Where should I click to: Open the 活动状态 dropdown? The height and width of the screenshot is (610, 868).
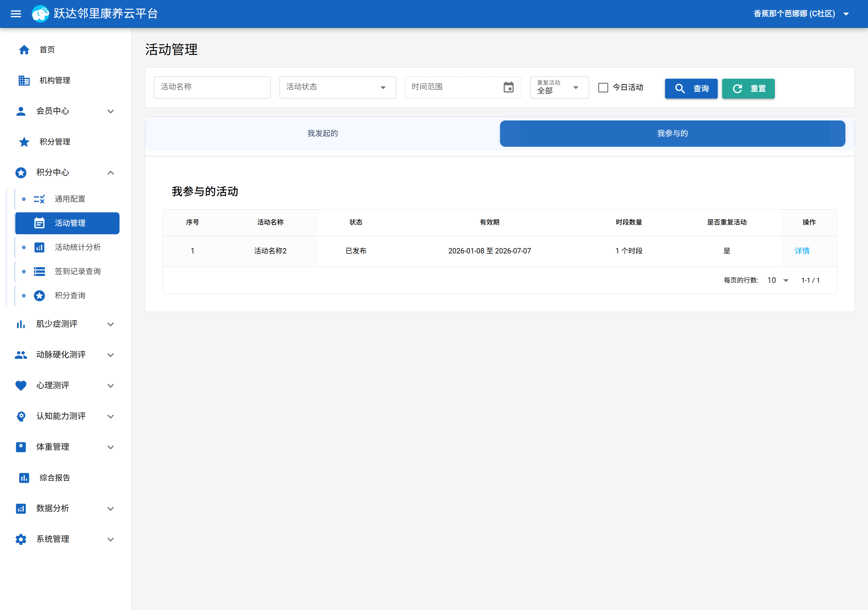click(338, 87)
